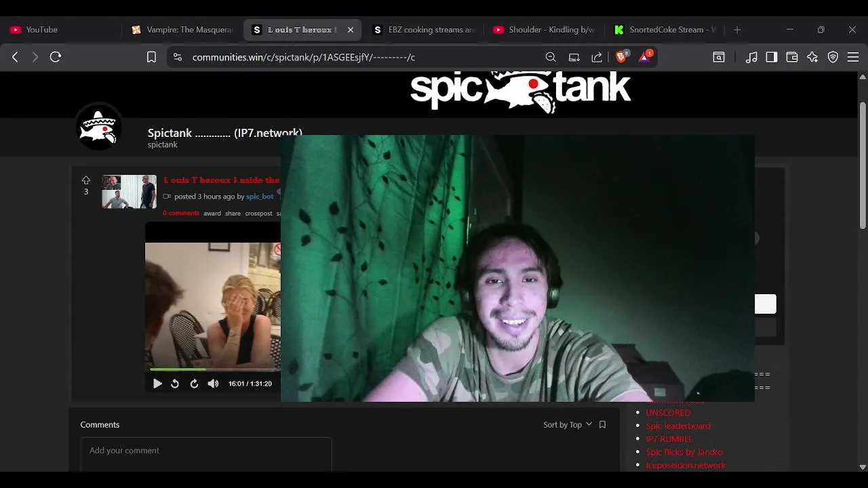The width and height of the screenshot is (868, 488).
Task: Click the video time 16:01 / 1:31:20
Action: tap(250, 384)
